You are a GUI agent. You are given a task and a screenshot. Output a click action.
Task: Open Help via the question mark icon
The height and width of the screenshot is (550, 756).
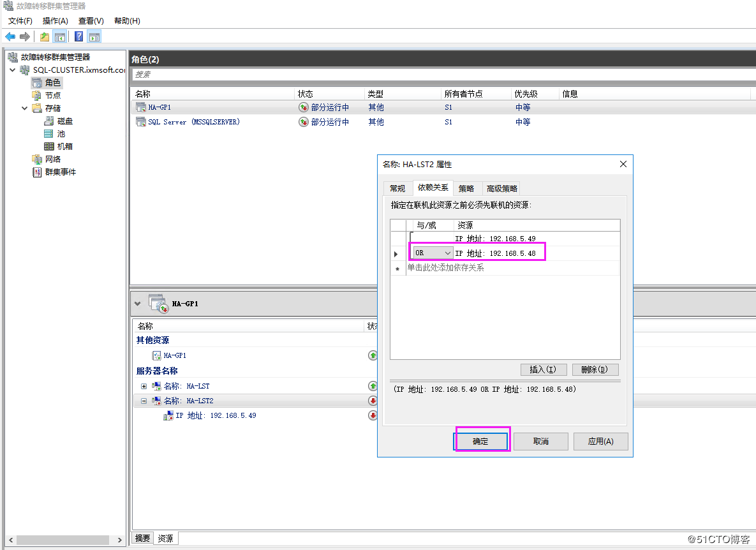click(78, 36)
